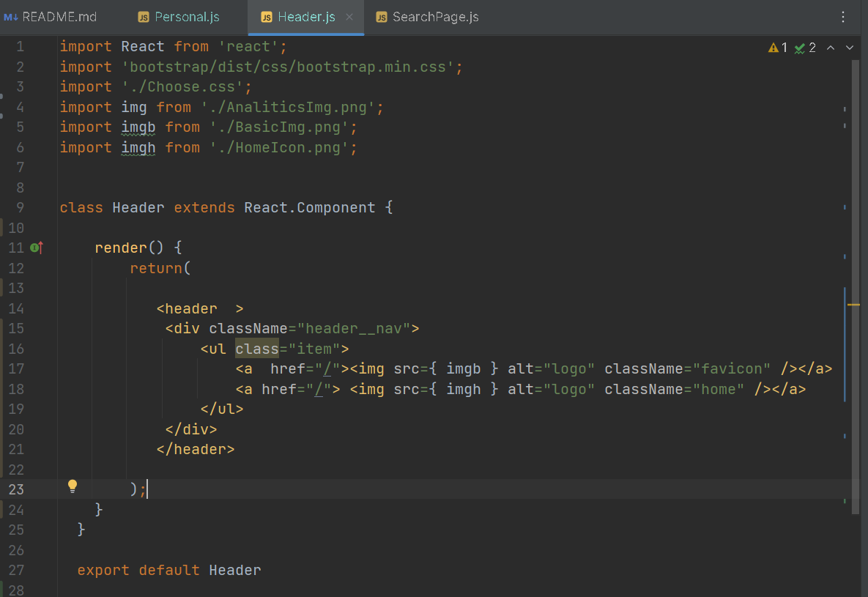Click the opening '<header' tag on line 14

187,308
